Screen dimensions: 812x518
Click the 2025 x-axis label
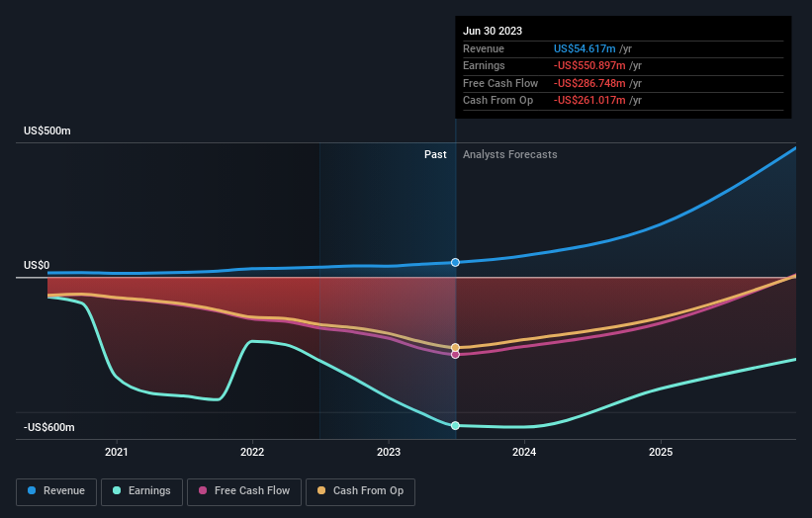(661, 452)
